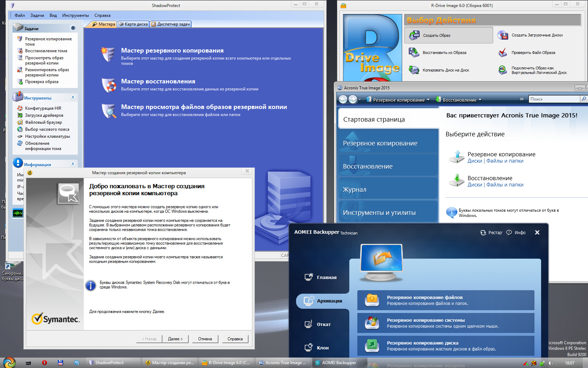Image resolution: width=588 pixels, height=368 pixels.
Task: Collapse the Информация panel in ShadowProtect
Action: [73, 164]
